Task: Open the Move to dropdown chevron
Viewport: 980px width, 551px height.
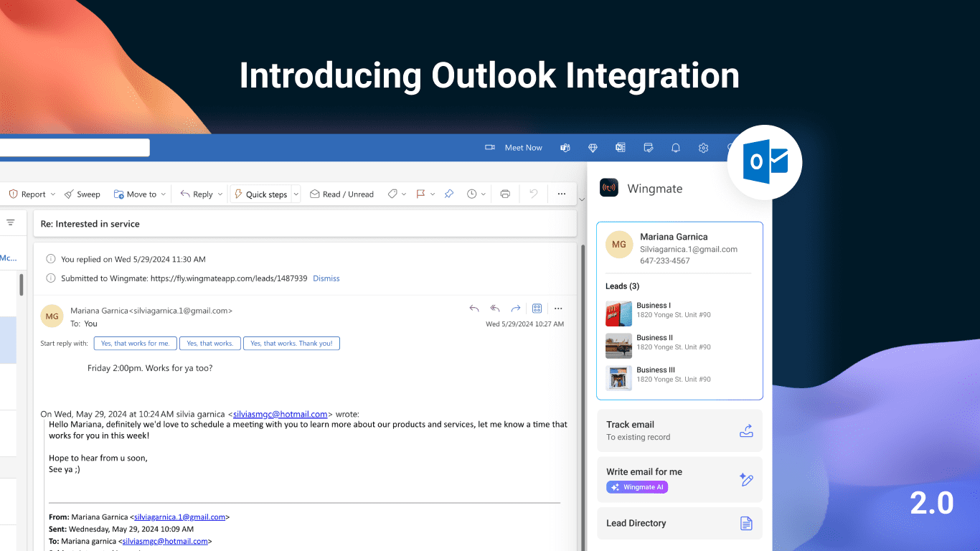Action: pos(164,194)
